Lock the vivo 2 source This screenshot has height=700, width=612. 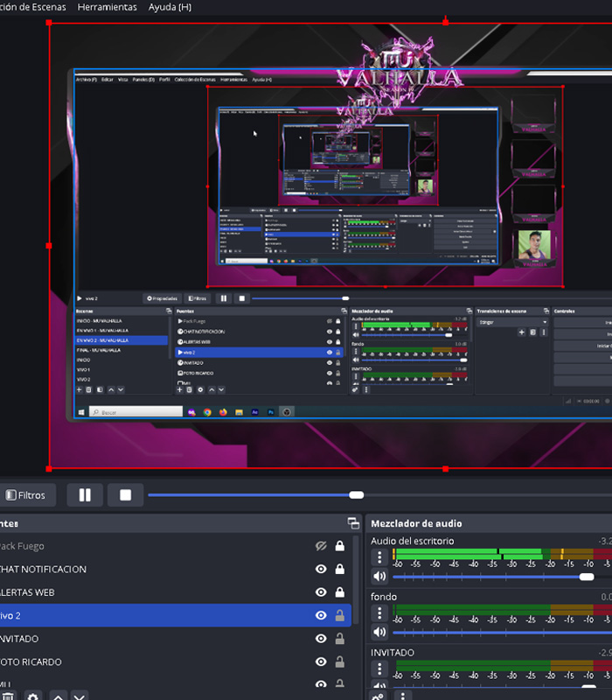tap(339, 616)
